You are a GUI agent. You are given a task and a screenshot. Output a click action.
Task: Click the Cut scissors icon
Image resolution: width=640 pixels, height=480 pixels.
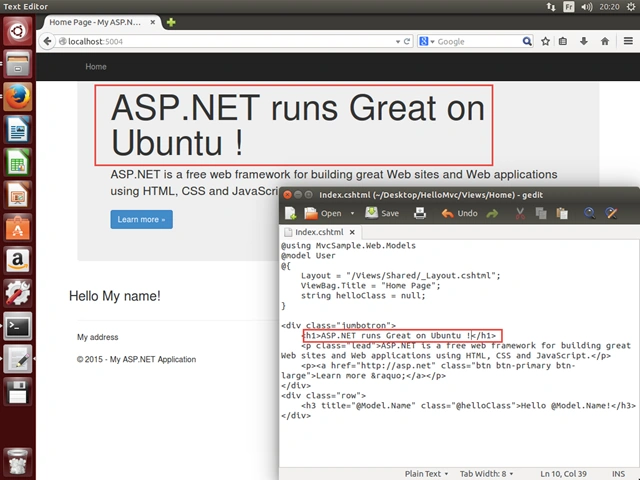tap(520, 213)
